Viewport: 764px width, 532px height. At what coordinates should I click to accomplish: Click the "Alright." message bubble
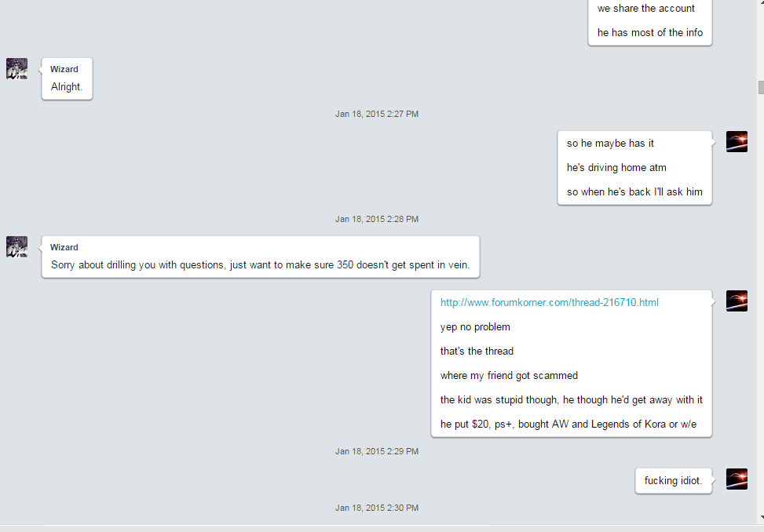(68, 78)
